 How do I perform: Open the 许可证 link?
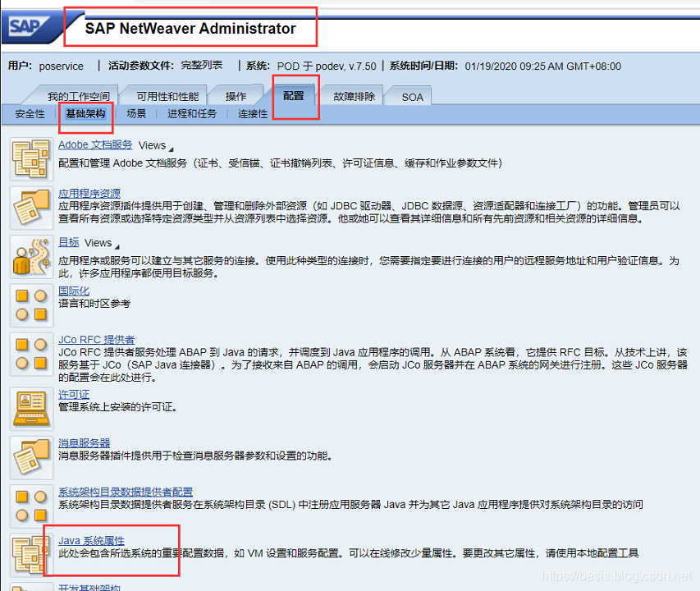74,394
